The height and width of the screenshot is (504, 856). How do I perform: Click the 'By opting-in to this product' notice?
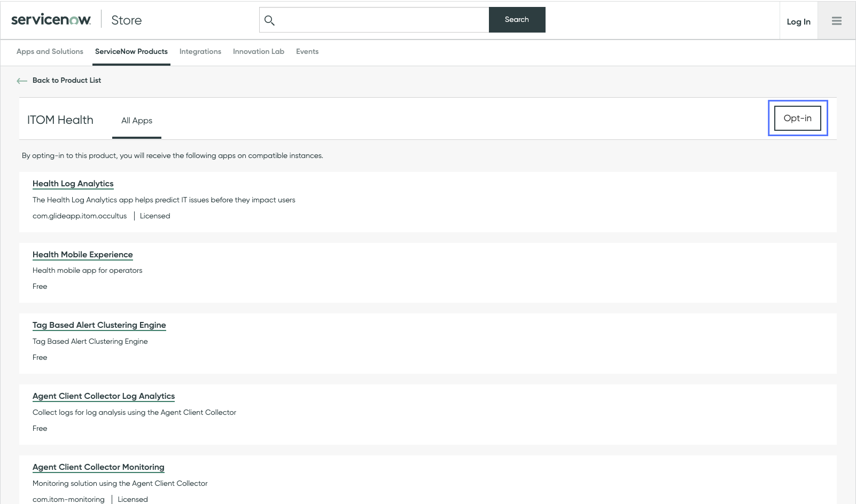pos(173,156)
